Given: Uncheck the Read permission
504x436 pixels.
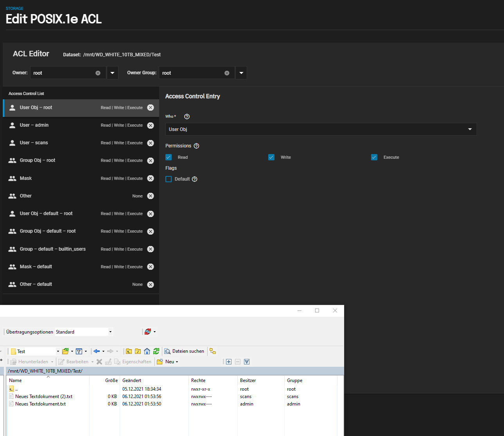Looking at the screenshot, I should 169,157.
